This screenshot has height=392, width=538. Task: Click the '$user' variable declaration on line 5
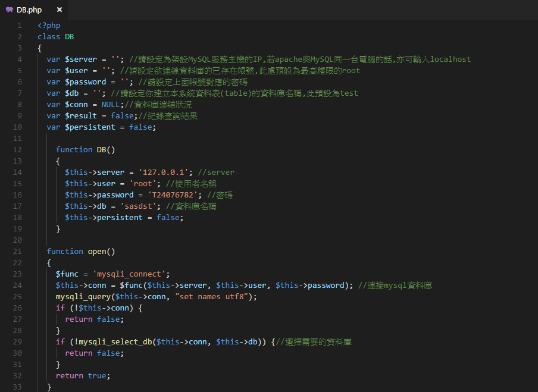tap(76, 71)
